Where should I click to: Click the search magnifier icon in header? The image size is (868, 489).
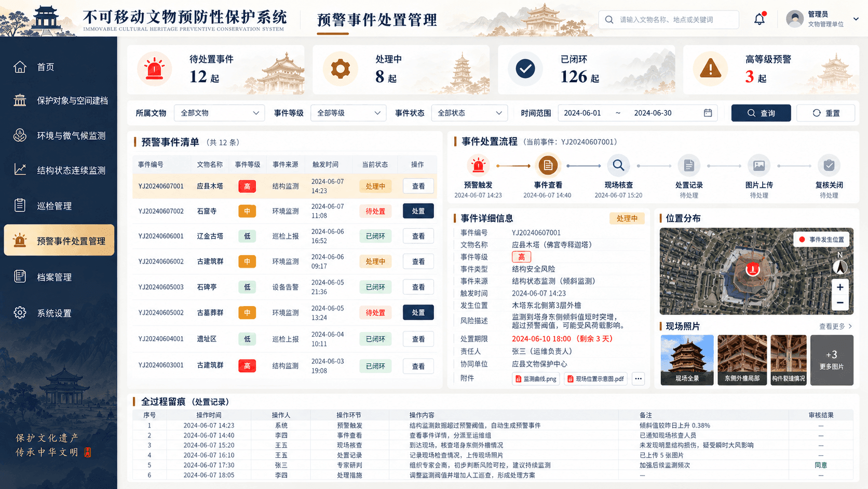609,20
